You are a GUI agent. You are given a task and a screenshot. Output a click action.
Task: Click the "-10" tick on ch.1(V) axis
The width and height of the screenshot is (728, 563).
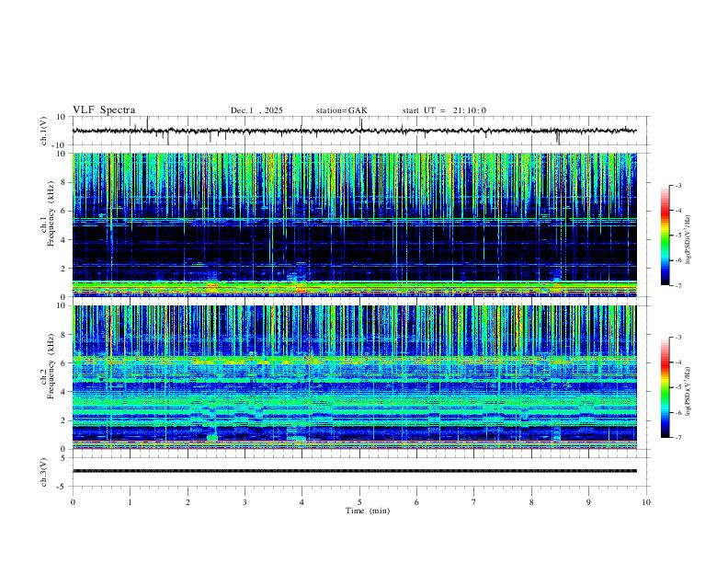[59, 145]
